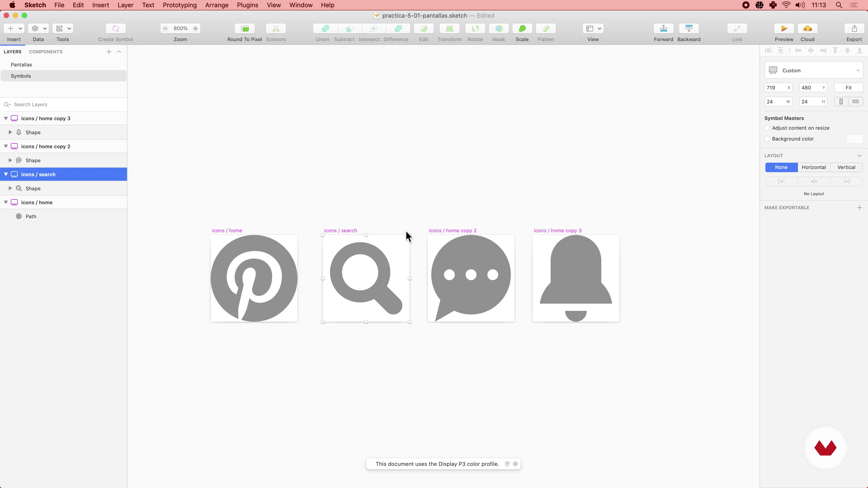The height and width of the screenshot is (488, 868).
Task: Apply the Intersect boolean operation
Action: pos(374,29)
